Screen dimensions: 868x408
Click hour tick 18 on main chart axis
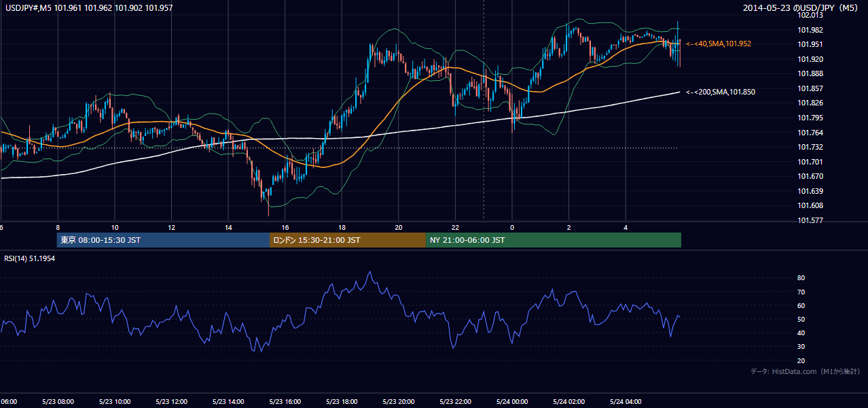pos(342,227)
